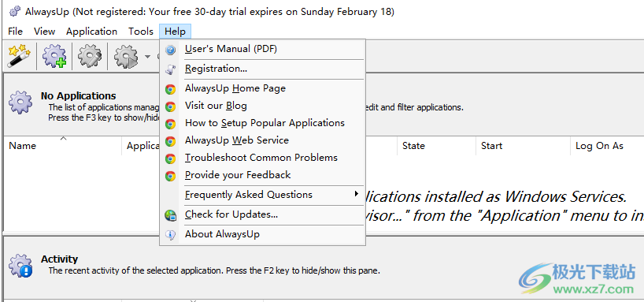
Task: Launch the Application Advisor magic wand icon
Action: pyautogui.click(x=19, y=56)
